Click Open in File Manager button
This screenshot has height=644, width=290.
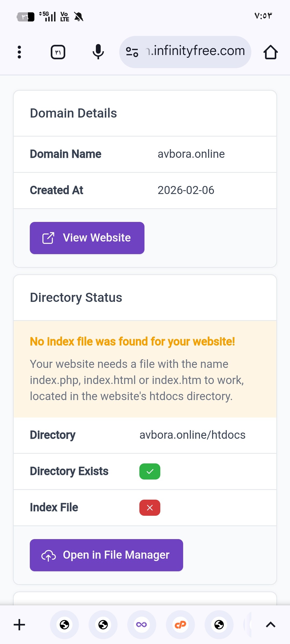point(106,555)
